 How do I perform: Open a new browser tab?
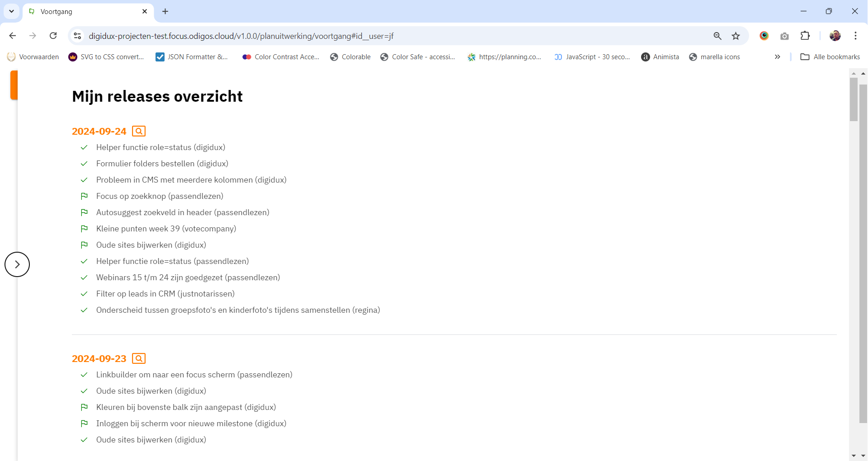(x=165, y=11)
